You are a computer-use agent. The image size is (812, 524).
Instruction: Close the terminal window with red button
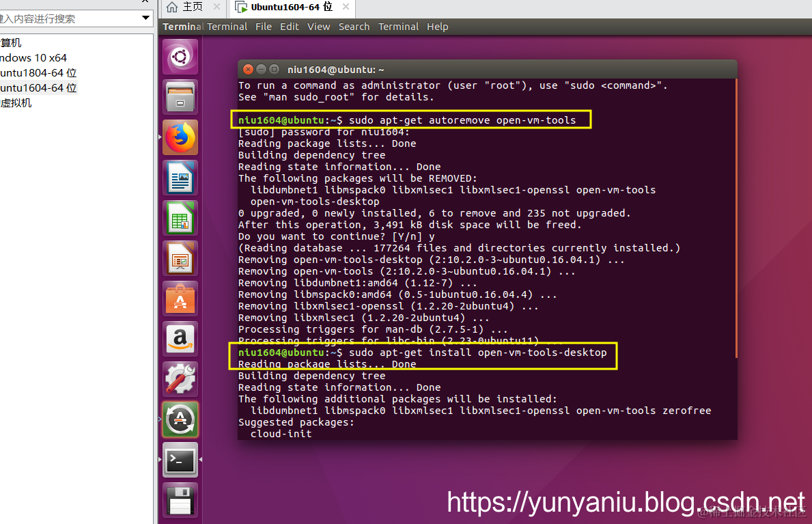pyautogui.click(x=248, y=70)
